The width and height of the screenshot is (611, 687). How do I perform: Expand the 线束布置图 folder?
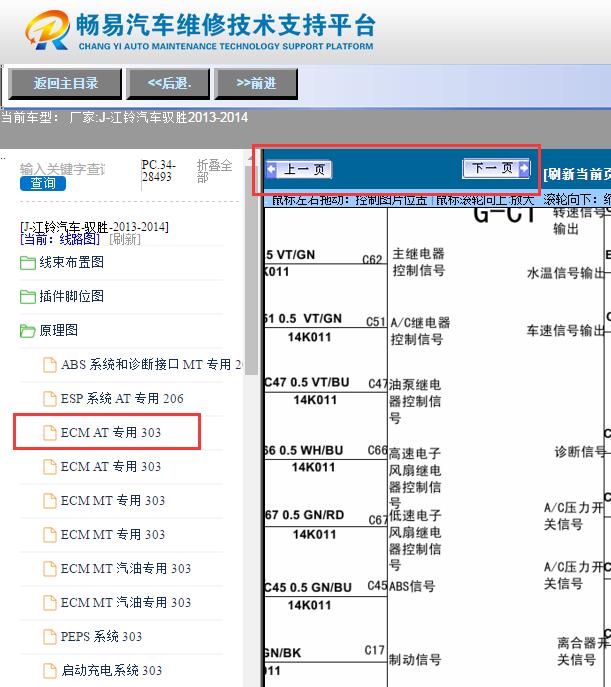click(71, 262)
